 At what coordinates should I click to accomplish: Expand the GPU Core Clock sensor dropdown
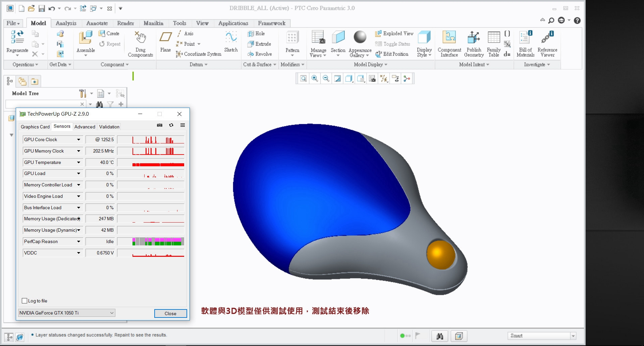78,139
